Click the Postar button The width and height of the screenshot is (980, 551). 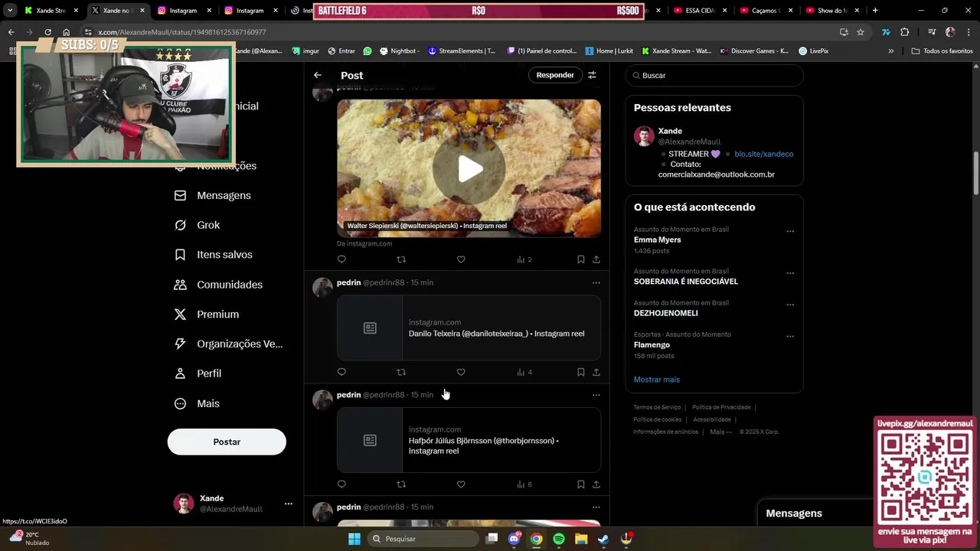click(x=227, y=442)
